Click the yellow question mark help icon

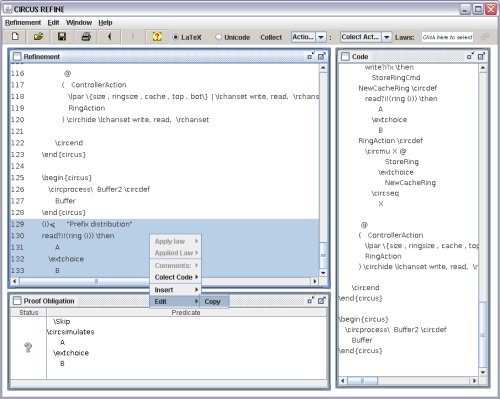157,37
